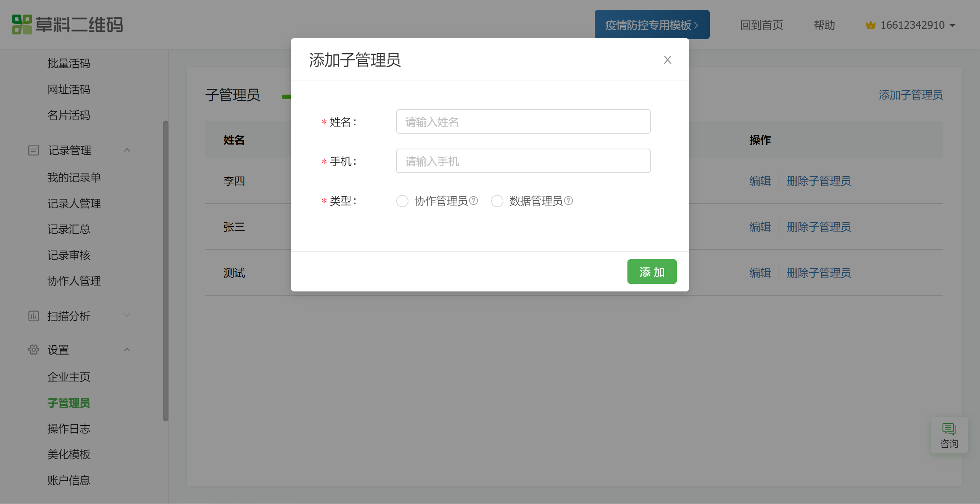Open 名片活码 in sidebar
Viewport: 980px width, 504px height.
[69, 115]
